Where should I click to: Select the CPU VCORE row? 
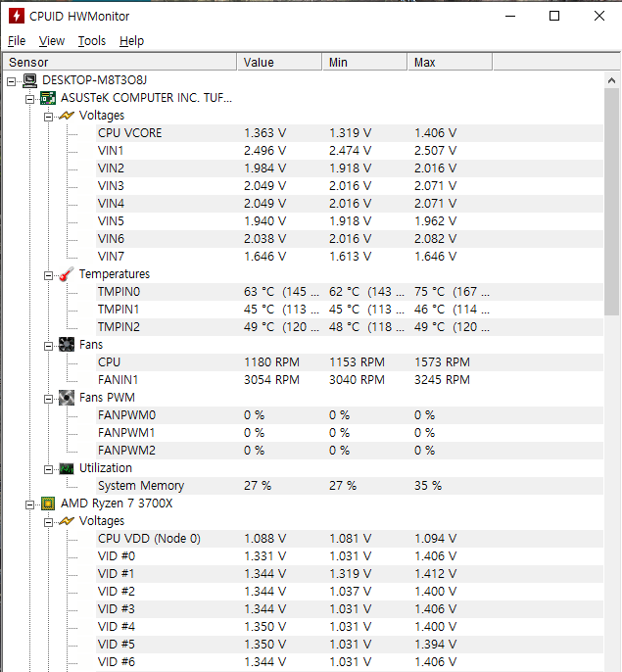coord(350,133)
